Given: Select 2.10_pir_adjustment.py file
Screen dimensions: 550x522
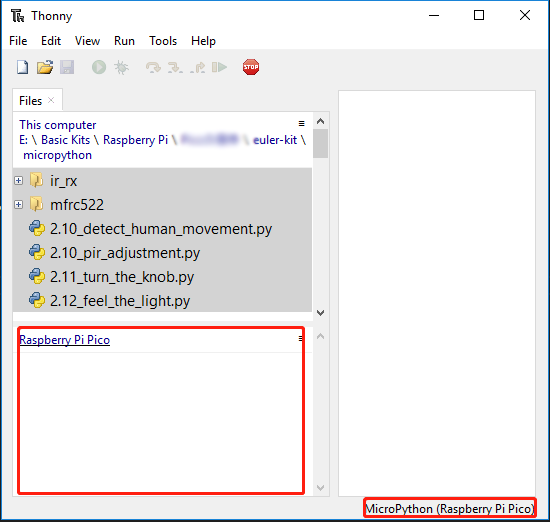Looking at the screenshot, I should (x=125, y=253).
